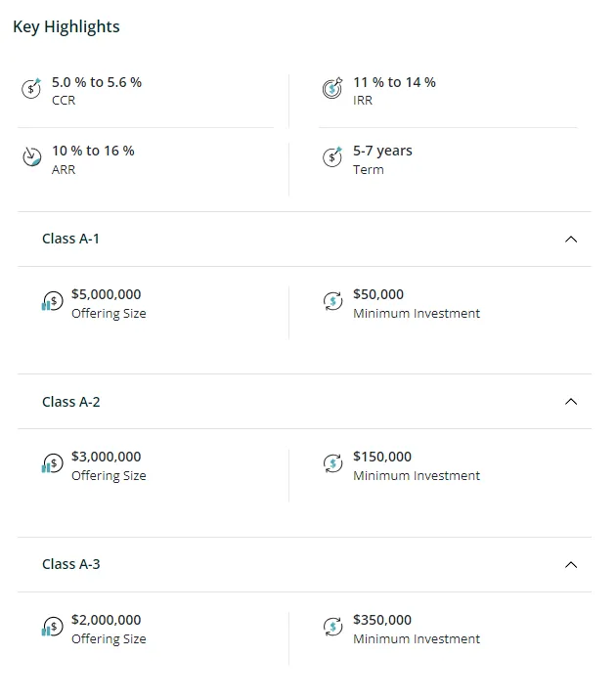Select the Class A-3 header label
The width and height of the screenshot is (616, 700).
70,564
